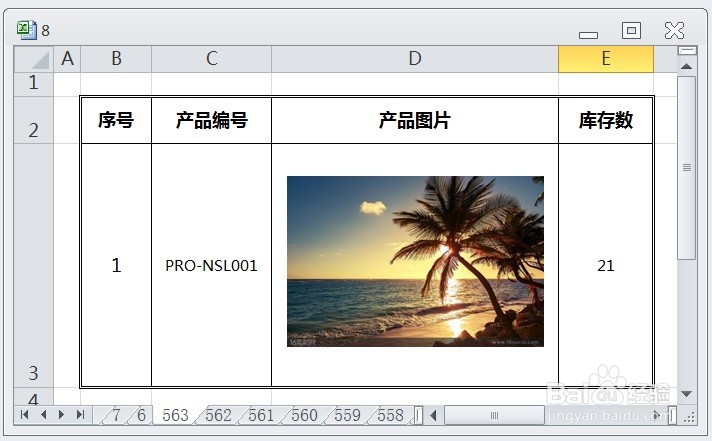Click the horizontal scrollbar thumb

(x=494, y=415)
